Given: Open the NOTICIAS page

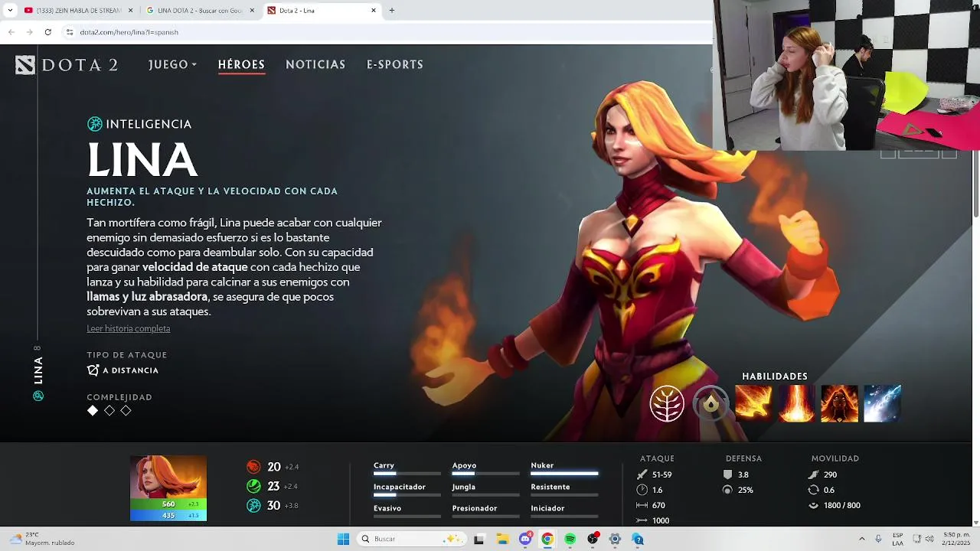Looking at the screenshot, I should pos(315,65).
